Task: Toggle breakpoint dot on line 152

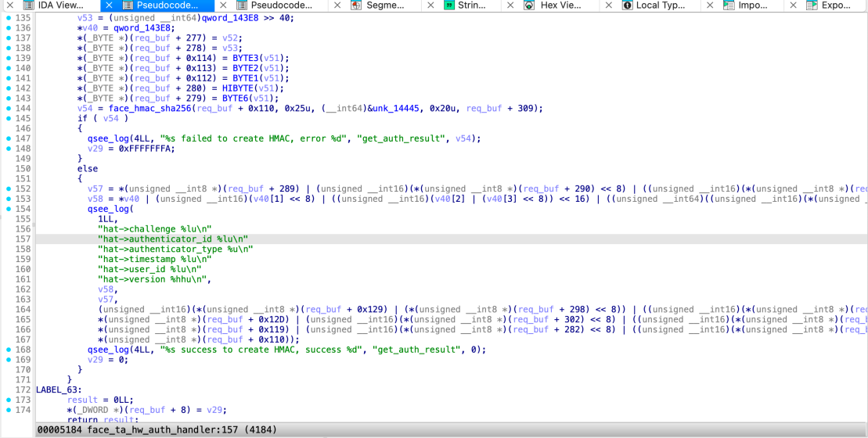Action: [9, 188]
